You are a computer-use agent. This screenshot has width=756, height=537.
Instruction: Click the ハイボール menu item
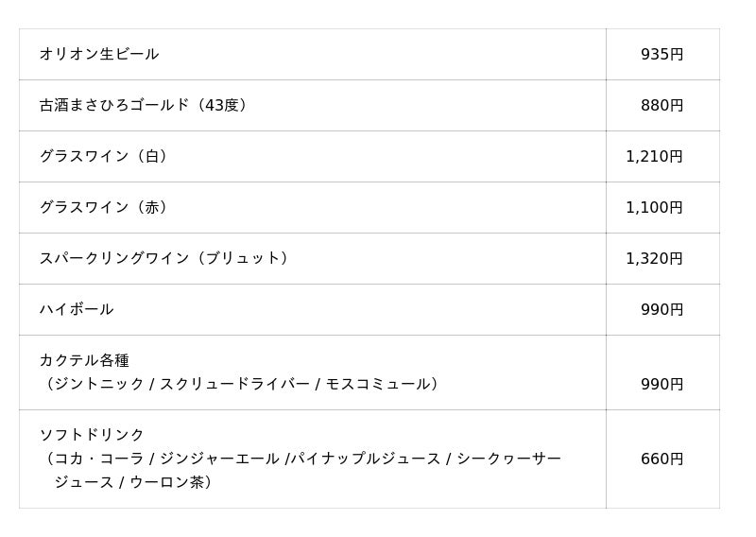click(77, 309)
